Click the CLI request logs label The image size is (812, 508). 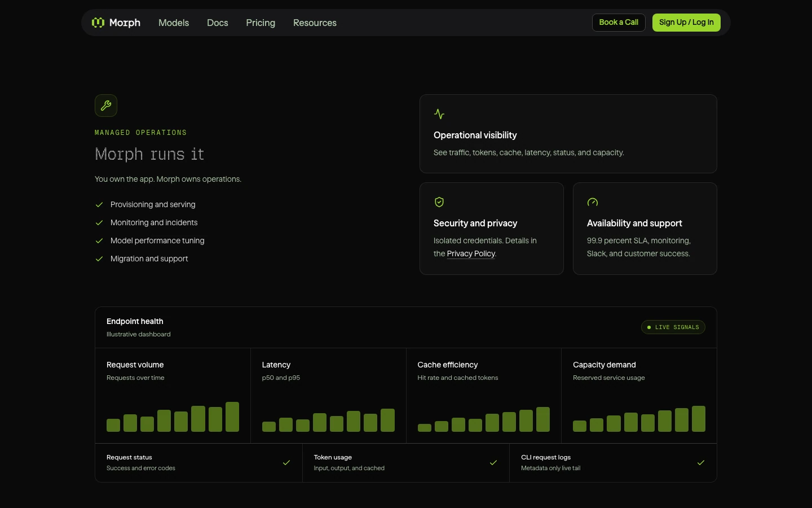[x=546, y=457]
